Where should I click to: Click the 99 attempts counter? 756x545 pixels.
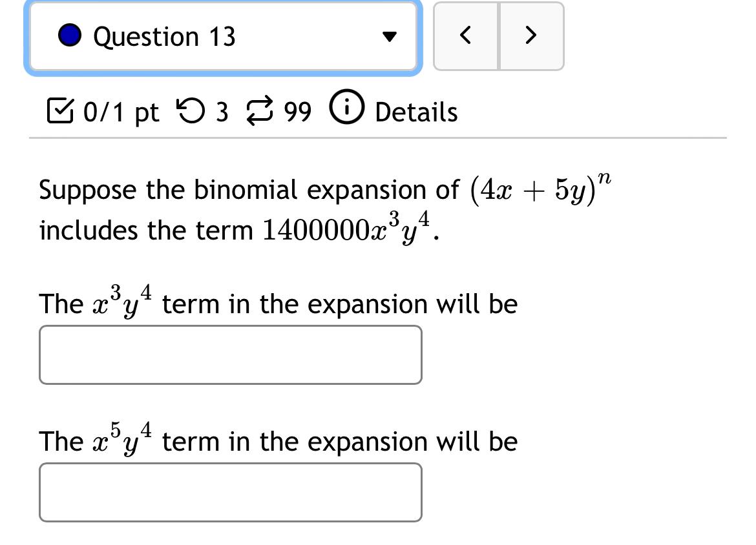coord(297,111)
